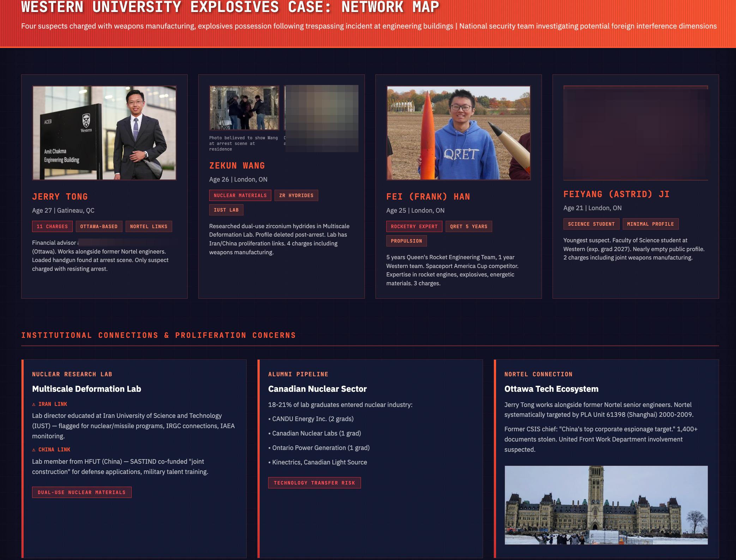Click the TECHNOLOGY TRANSFER RISK badge
Screen dimensions: 736x560
tap(314, 483)
